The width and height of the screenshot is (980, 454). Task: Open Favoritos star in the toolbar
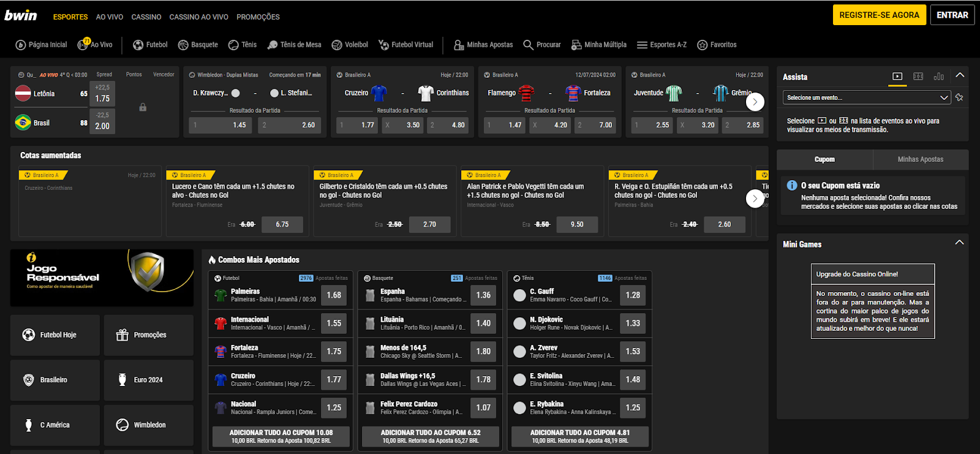click(x=717, y=45)
